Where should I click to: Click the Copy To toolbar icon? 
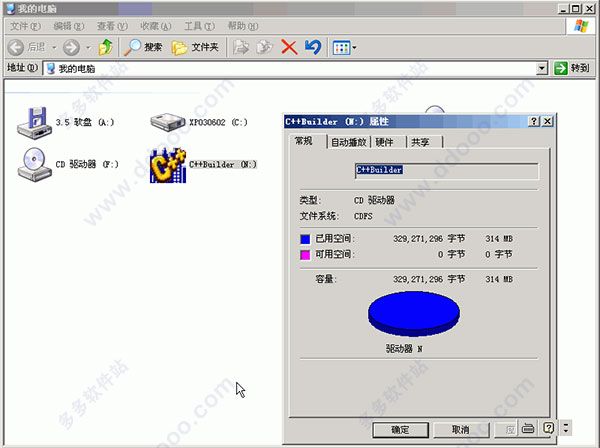pos(264,47)
